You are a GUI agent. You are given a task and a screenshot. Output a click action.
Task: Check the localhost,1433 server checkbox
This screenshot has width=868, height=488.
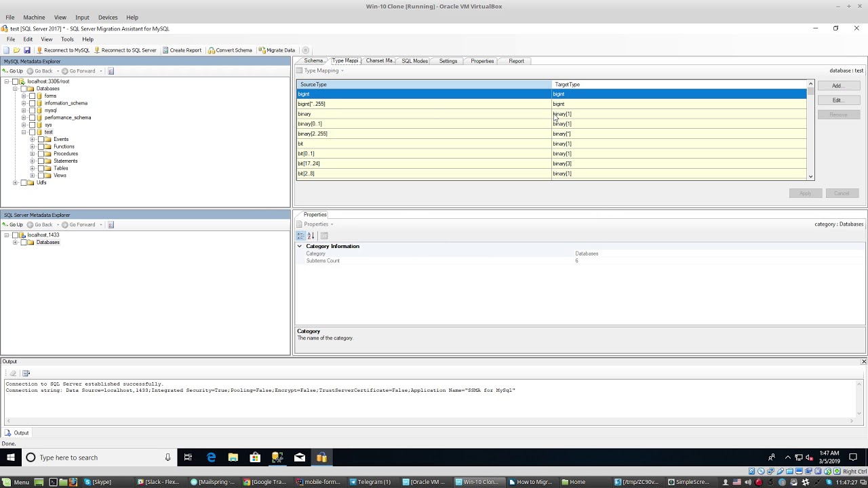(15, 235)
